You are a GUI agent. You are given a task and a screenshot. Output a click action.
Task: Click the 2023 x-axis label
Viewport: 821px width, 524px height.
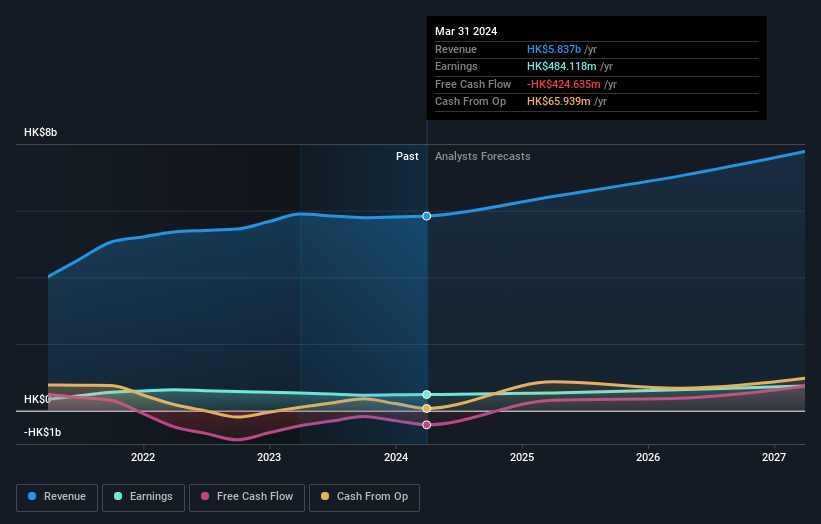[269, 457]
